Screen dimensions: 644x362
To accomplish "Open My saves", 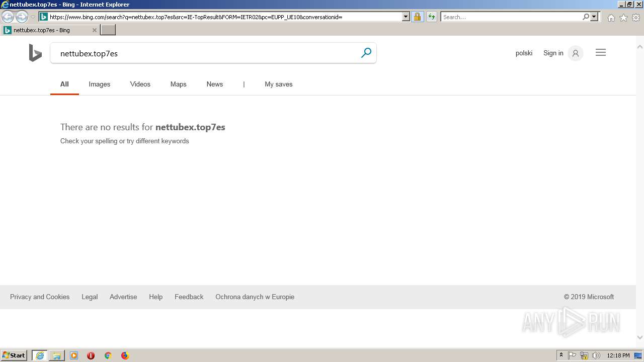I will [x=279, y=84].
